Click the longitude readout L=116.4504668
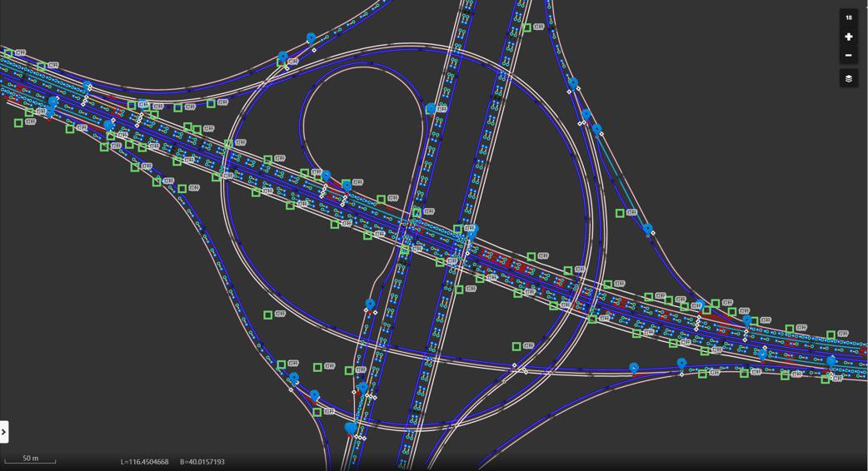Image resolution: width=868 pixels, height=471 pixels. pyautogui.click(x=144, y=462)
